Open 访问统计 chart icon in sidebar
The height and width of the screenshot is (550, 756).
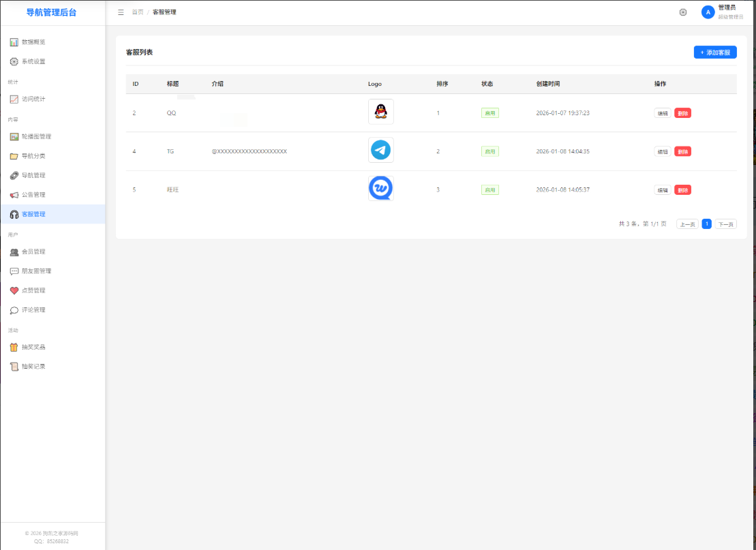pyautogui.click(x=14, y=99)
